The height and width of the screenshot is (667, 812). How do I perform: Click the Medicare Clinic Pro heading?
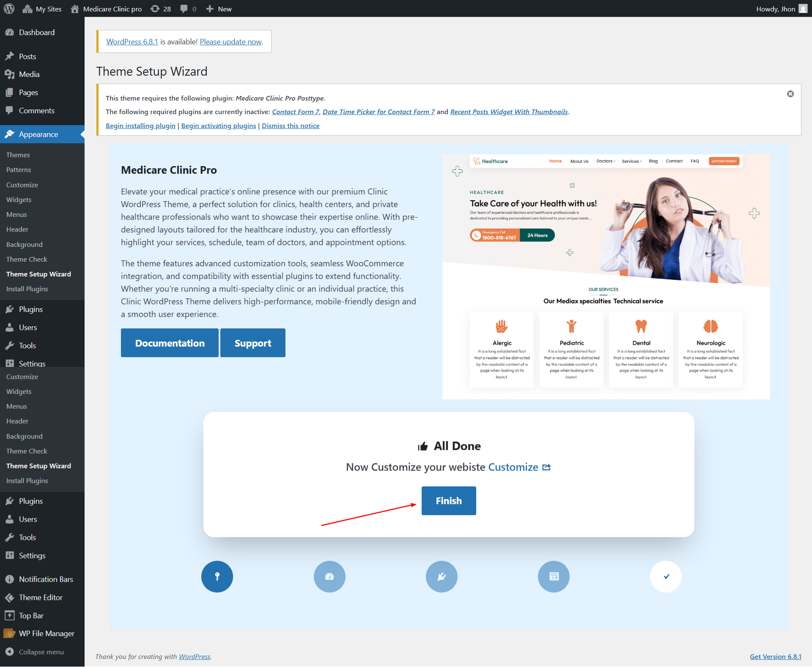[169, 170]
